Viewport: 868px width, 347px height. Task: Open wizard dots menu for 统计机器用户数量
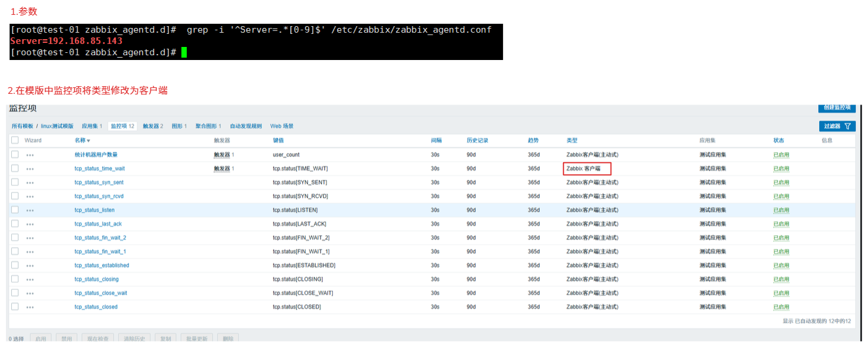(30, 155)
